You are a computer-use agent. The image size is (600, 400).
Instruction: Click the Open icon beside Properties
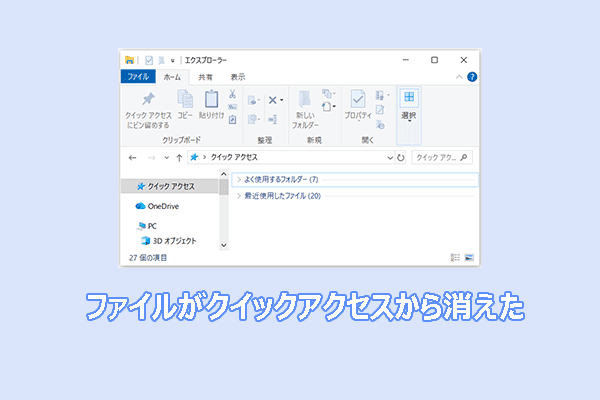380,95
